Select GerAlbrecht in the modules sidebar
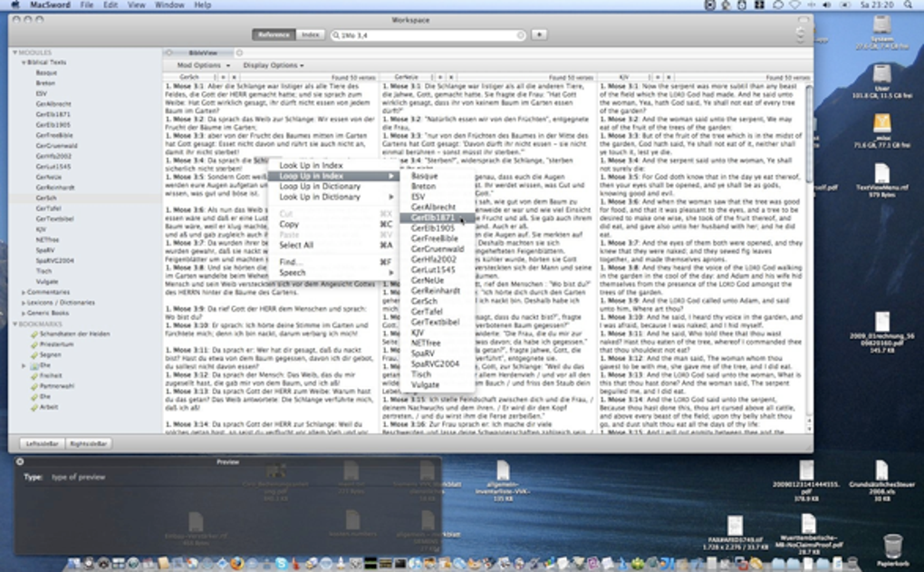The height and width of the screenshot is (572, 924). [x=53, y=103]
